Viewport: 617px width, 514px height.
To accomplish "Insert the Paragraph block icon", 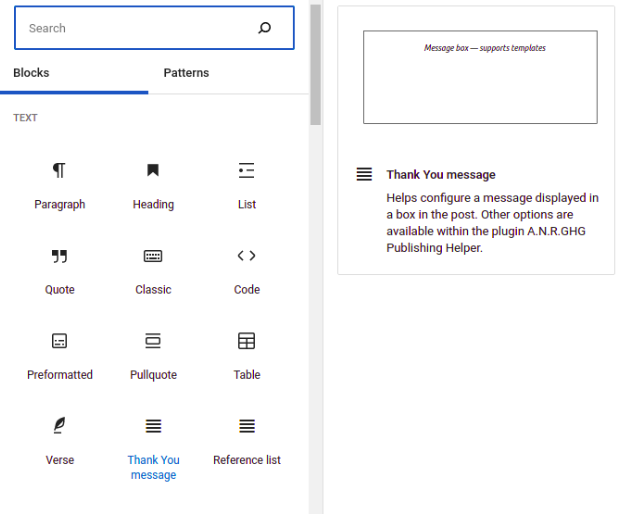I will [x=59, y=170].
